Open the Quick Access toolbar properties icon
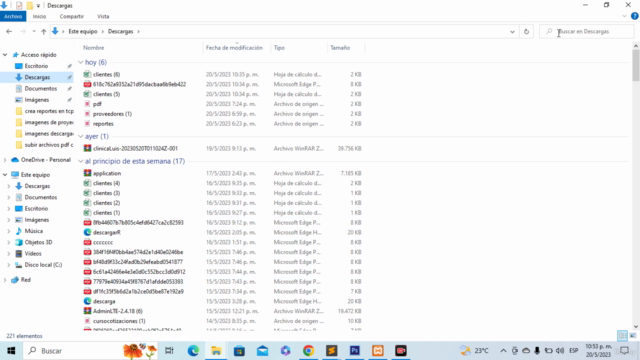640x360 pixels. click(19, 6)
